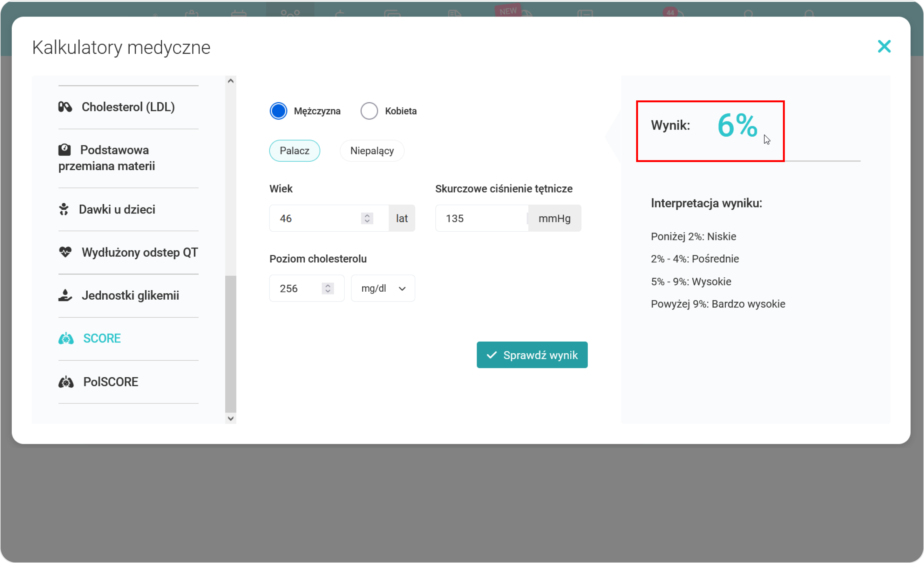The width and height of the screenshot is (924, 563).
Task: Click the PolSCORE lungs icon
Action: 66,382
